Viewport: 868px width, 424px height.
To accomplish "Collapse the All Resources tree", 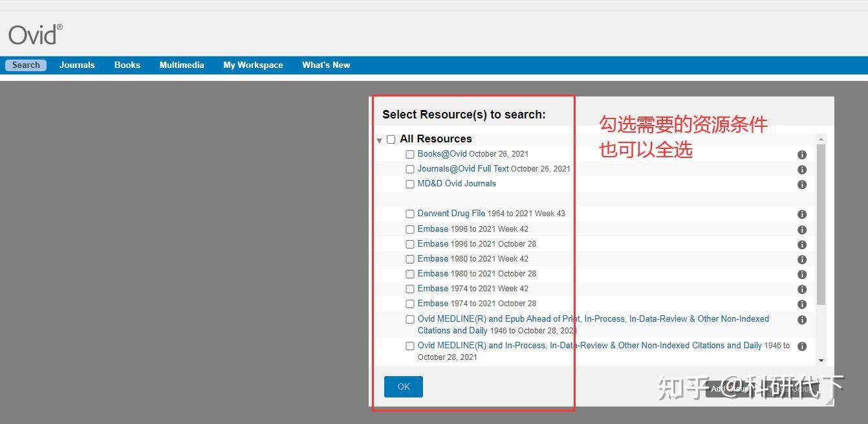I will coord(379,139).
